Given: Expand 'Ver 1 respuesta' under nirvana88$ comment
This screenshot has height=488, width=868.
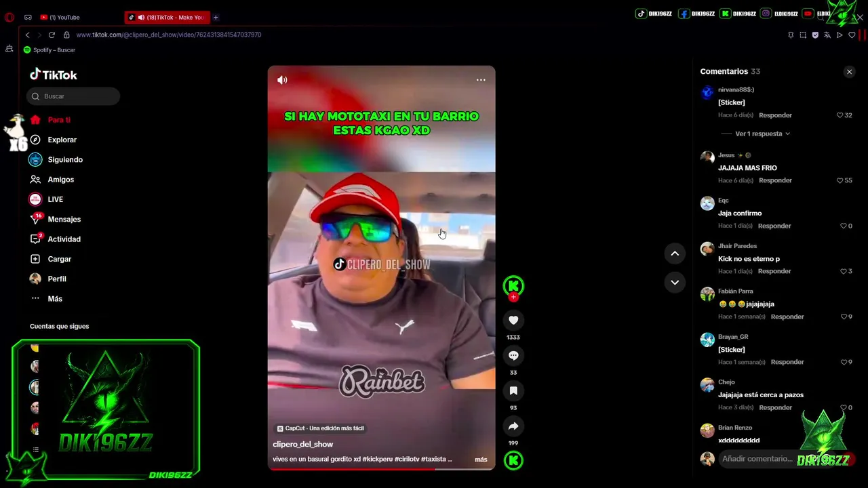Looking at the screenshot, I should [x=762, y=134].
